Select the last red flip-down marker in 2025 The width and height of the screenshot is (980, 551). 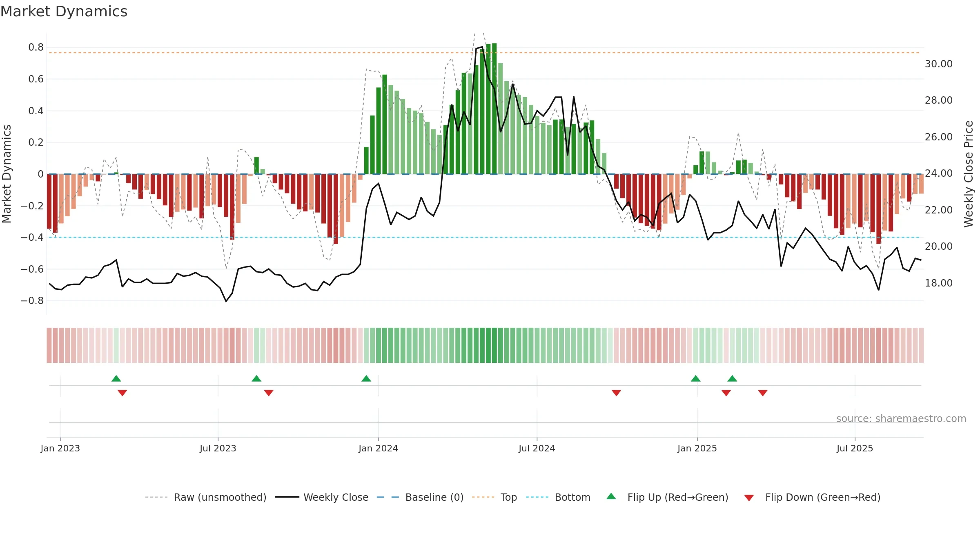tap(763, 393)
